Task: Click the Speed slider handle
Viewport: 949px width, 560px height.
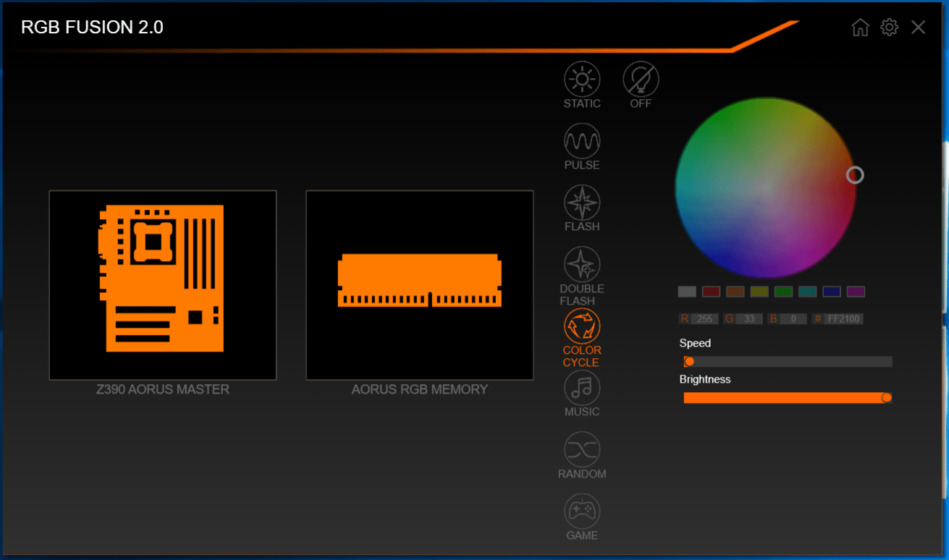Action: click(x=689, y=361)
